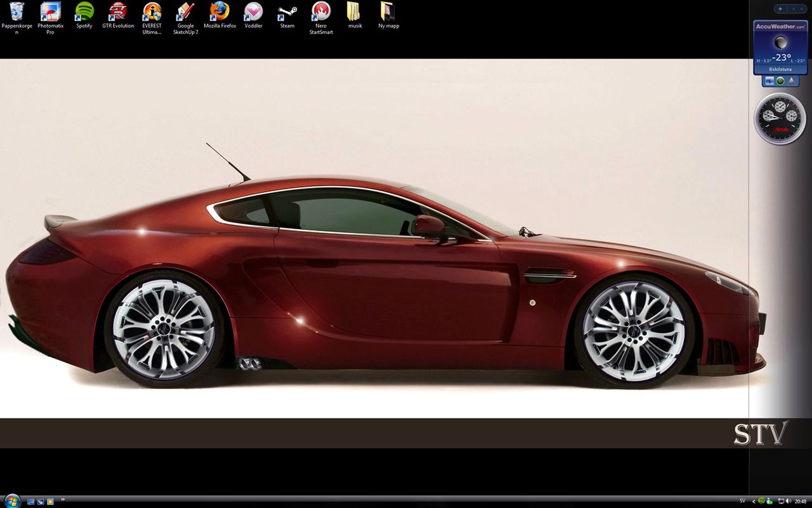Launch Google SketchUp 7
The width and height of the screenshot is (812, 508).
pos(185,13)
